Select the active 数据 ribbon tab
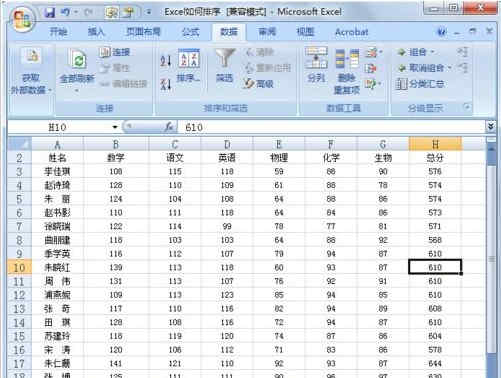This screenshot has height=378, width=501. tap(229, 32)
